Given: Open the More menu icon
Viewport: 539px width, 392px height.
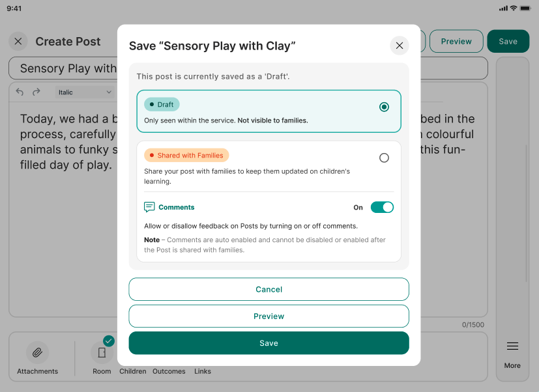Looking at the screenshot, I should (x=512, y=346).
